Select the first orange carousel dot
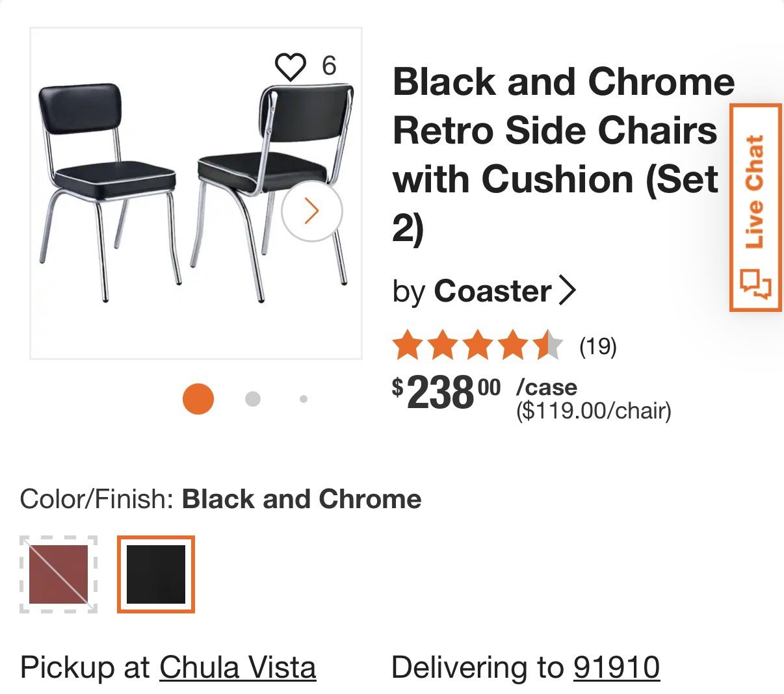Image resolution: width=784 pixels, height=694 pixels. 198,399
